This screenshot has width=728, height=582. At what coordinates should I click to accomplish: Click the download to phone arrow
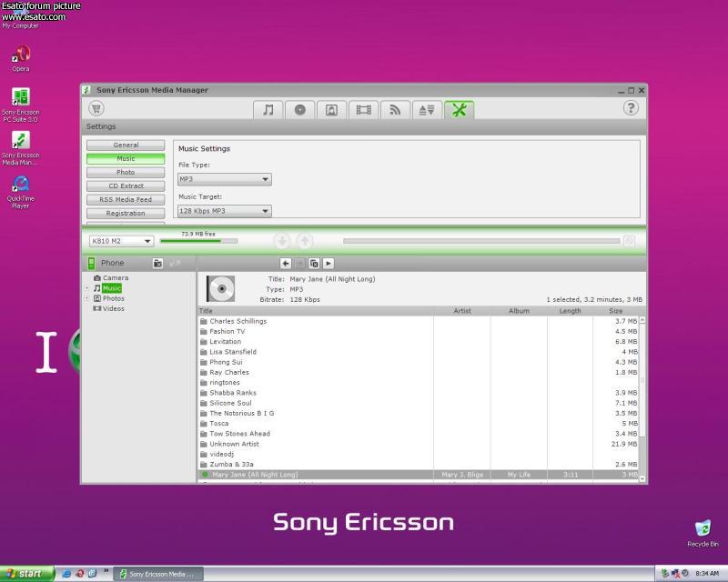(x=282, y=240)
